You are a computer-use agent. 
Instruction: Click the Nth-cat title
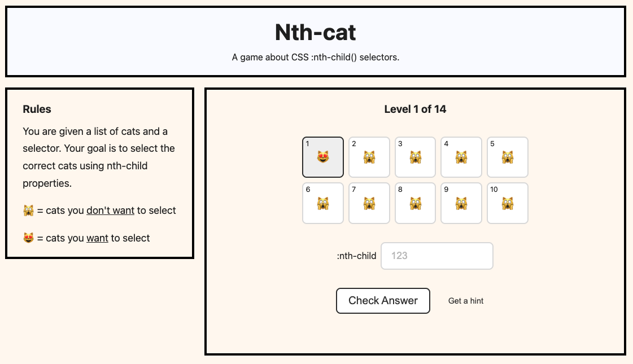tap(315, 32)
